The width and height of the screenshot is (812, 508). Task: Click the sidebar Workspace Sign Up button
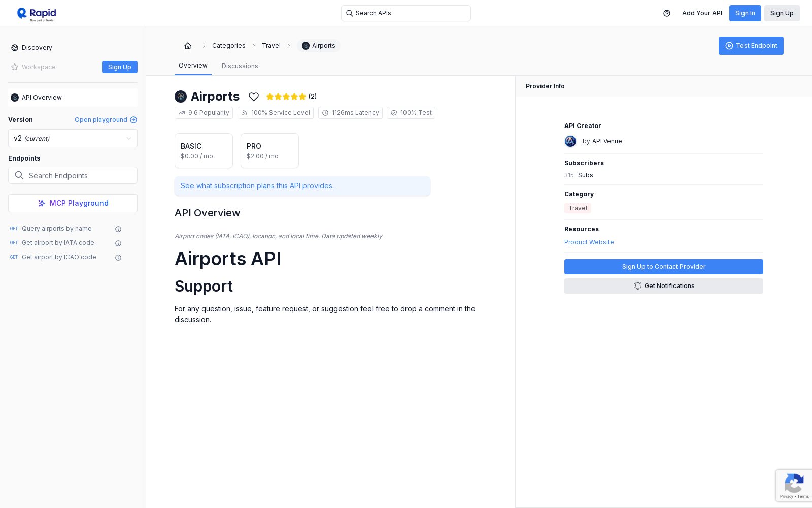[120, 67]
